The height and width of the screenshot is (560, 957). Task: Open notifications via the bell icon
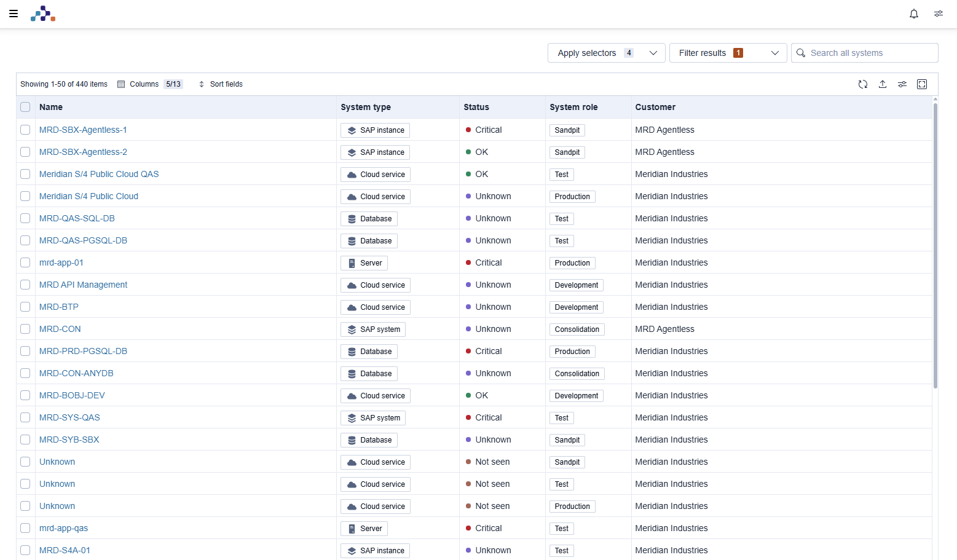[x=914, y=14]
